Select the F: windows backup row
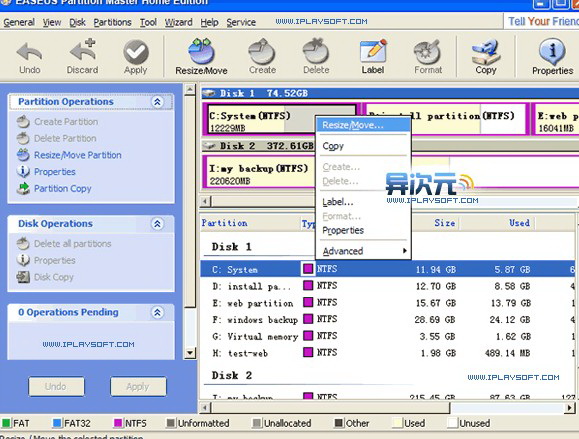 click(x=388, y=320)
